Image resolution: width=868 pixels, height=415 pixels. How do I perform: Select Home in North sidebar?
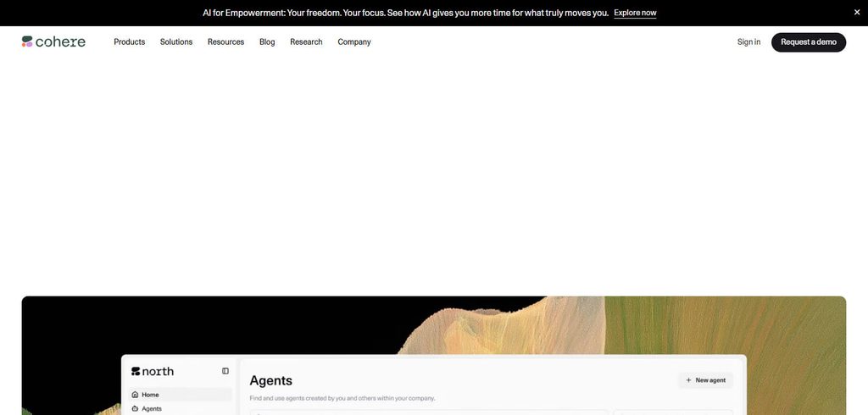pyautogui.click(x=181, y=395)
